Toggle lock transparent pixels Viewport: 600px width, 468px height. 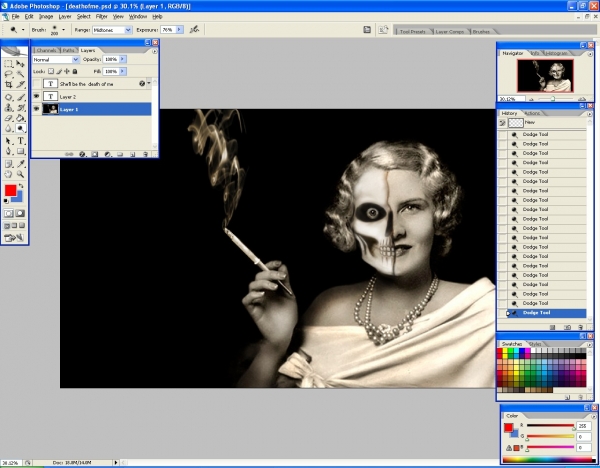51,71
